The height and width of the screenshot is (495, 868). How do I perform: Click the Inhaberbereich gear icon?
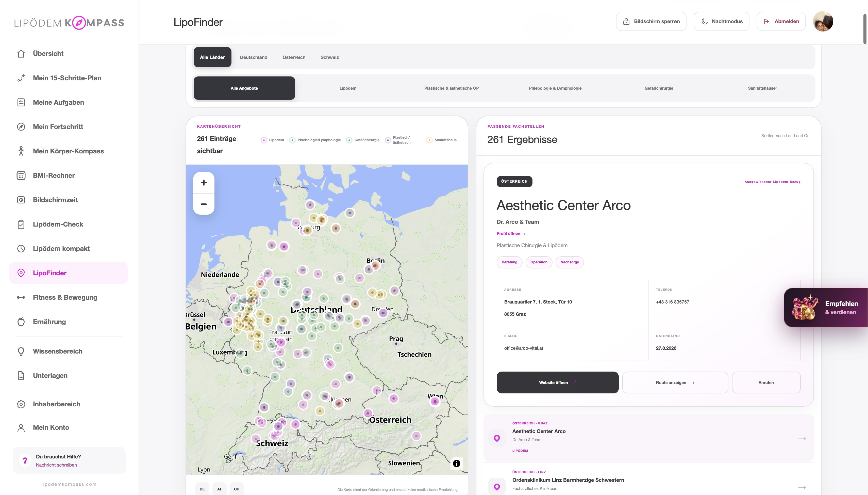pyautogui.click(x=21, y=404)
